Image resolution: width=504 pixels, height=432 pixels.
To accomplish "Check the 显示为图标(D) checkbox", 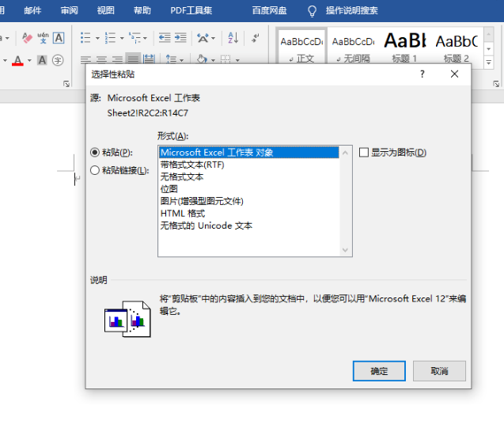I will click(364, 153).
